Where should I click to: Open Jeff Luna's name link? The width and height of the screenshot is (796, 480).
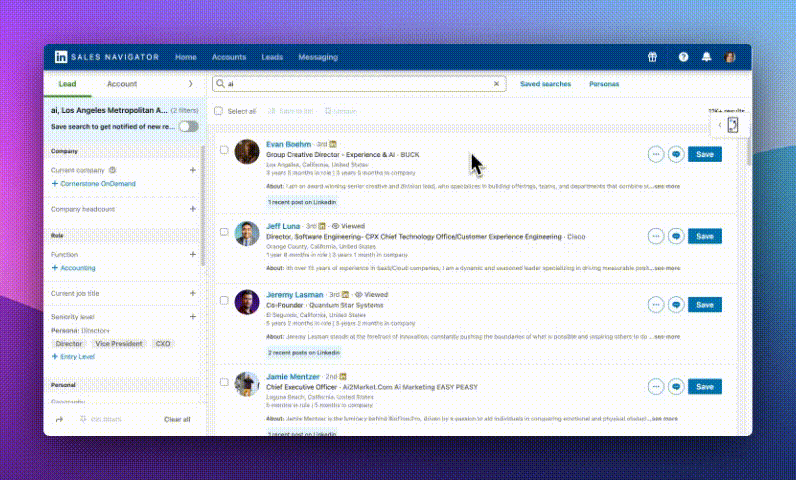283,226
